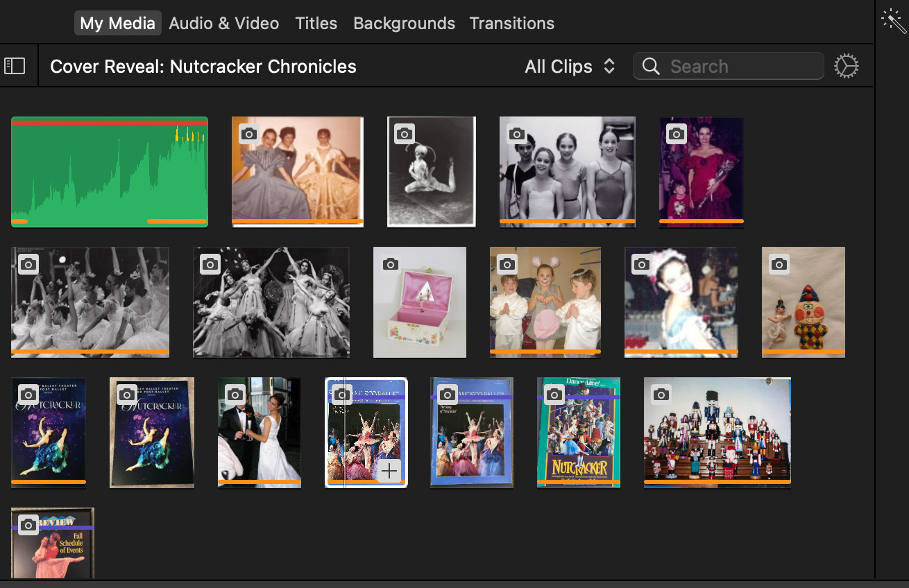Select the nutcracker figurine collection photo
Image resolution: width=909 pixels, height=588 pixels.
[717, 433]
